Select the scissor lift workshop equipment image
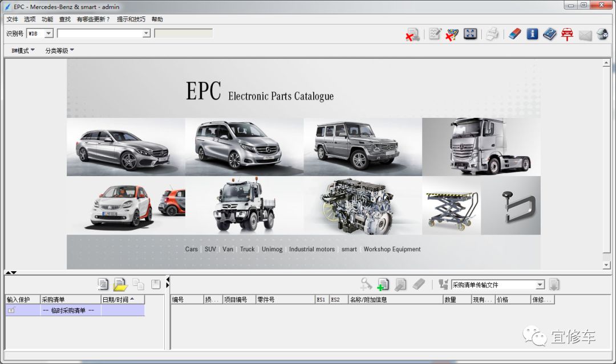The width and height of the screenshot is (616, 364). pyautogui.click(x=452, y=206)
